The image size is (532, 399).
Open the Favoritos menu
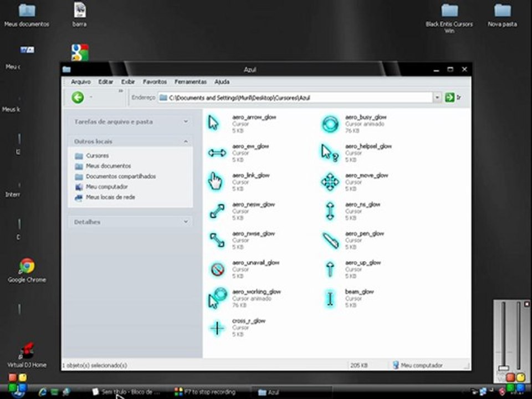tap(155, 82)
